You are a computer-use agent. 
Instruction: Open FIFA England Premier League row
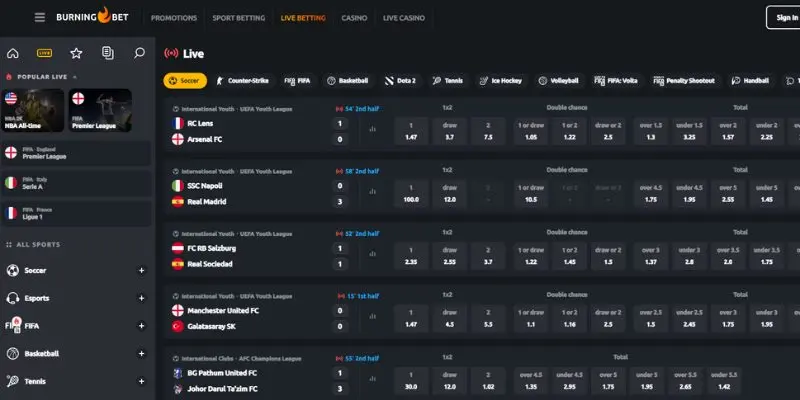[x=77, y=153]
